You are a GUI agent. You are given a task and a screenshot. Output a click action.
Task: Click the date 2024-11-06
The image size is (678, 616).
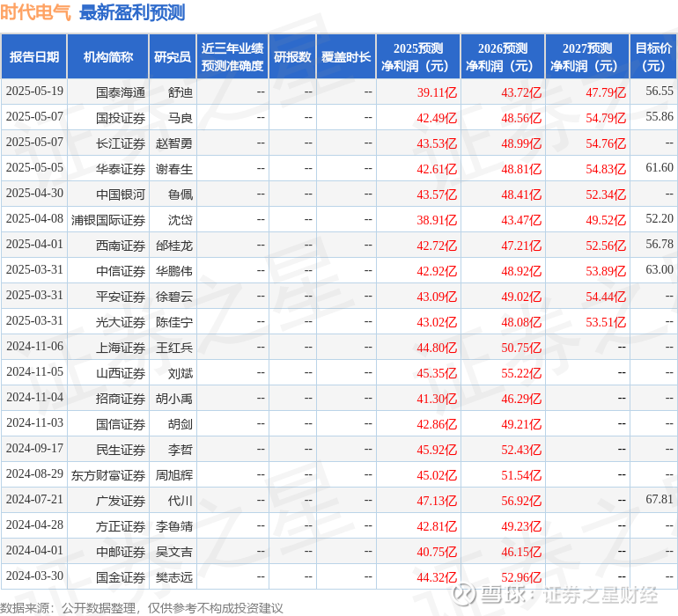[34, 346]
